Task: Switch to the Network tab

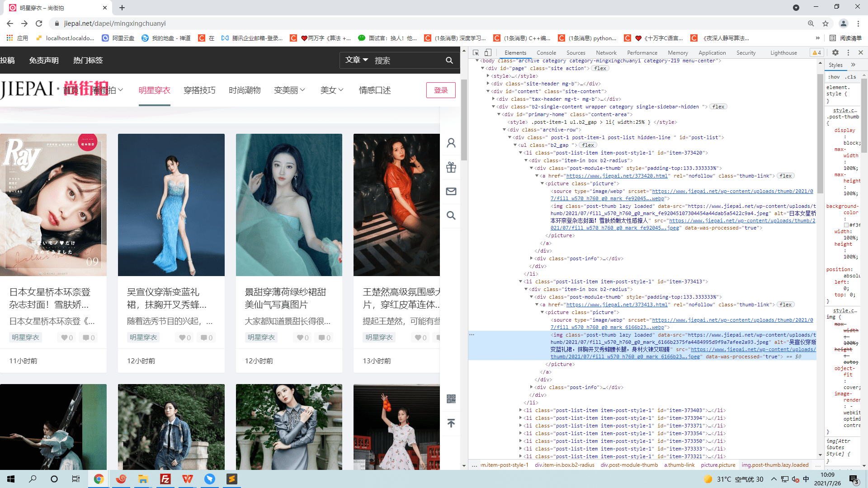Action: [x=606, y=53]
